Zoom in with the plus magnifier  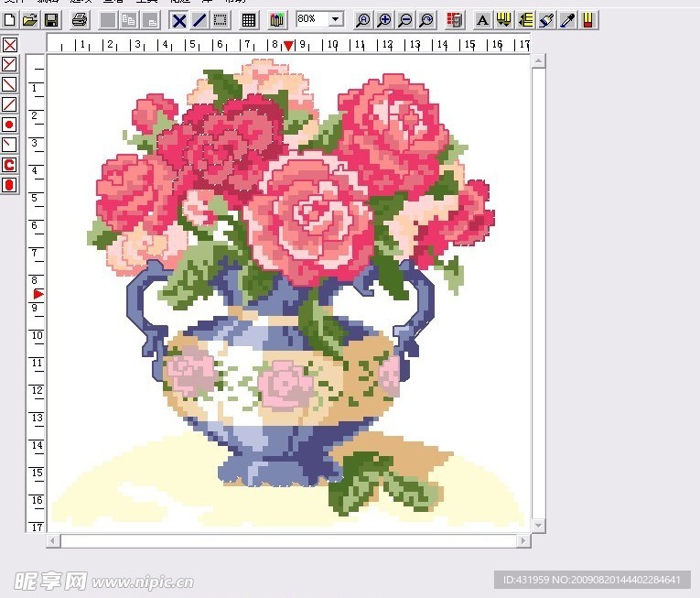[x=384, y=20]
